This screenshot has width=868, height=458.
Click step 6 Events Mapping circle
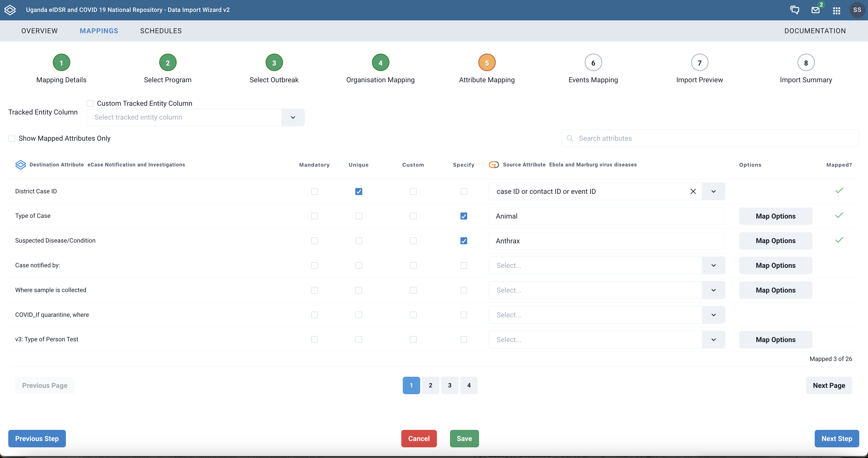pyautogui.click(x=593, y=63)
